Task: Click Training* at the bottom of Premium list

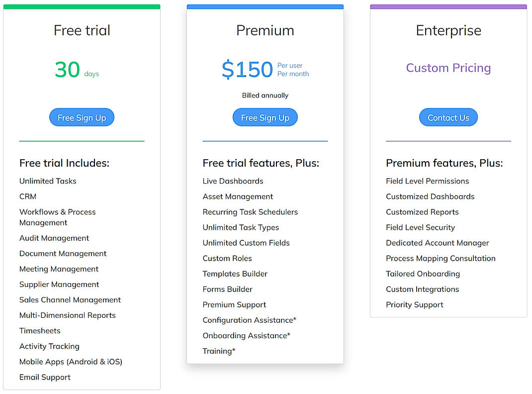Action: tap(219, 351)
